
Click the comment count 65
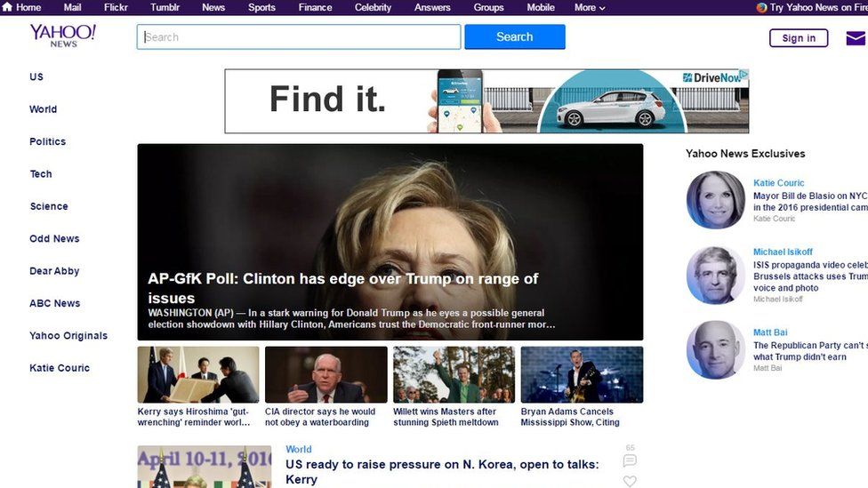pyautogui.click(x=630, y=448)
